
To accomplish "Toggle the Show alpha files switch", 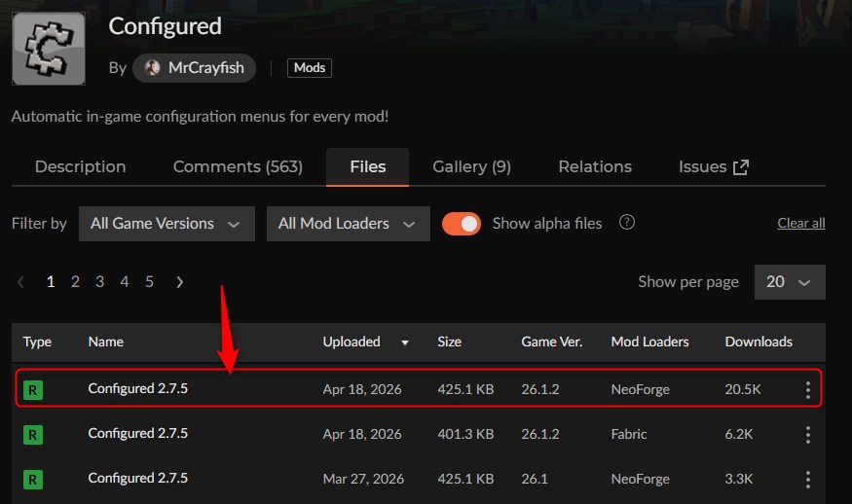I will tap(462, 224).
